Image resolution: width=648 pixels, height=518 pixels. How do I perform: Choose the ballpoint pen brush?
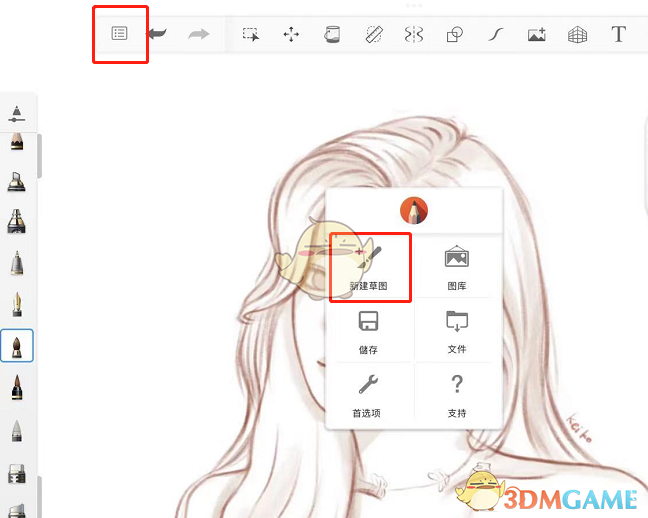(17, 263)
